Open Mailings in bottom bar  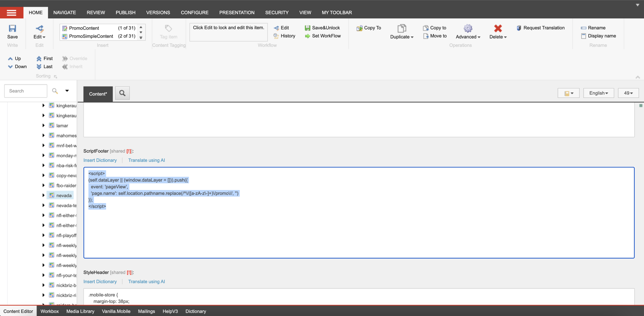[x=147, y=311]
